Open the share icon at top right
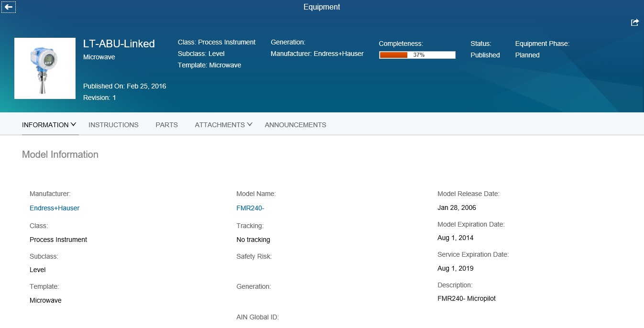Screen dimensions: 644x328 click(635, 22)
